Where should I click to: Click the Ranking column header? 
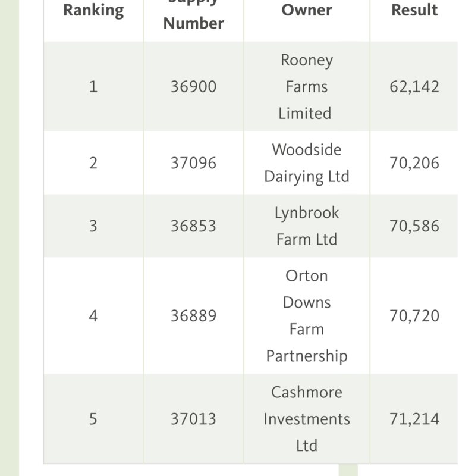point(93,11)
